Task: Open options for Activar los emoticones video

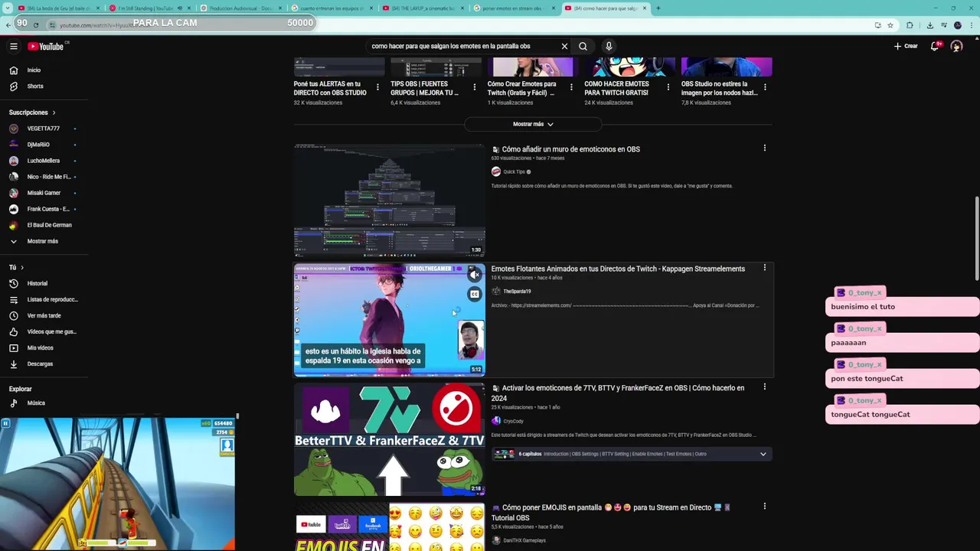Action: 764,386
